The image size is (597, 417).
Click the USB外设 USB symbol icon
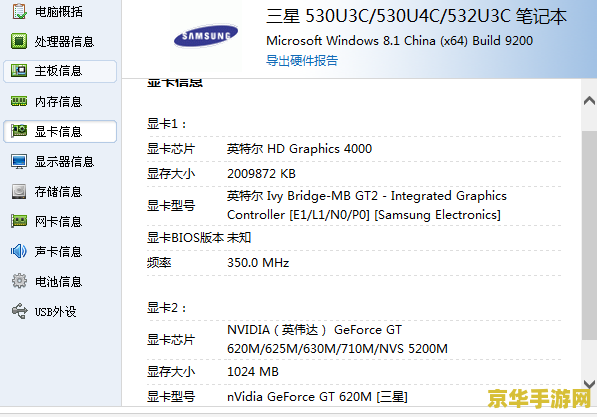tap(19, 311)
